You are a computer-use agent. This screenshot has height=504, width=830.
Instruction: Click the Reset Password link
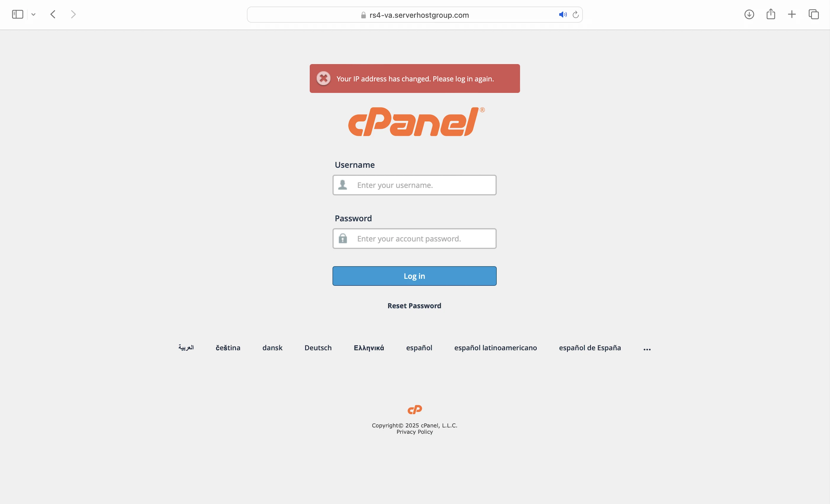point(414,306)
